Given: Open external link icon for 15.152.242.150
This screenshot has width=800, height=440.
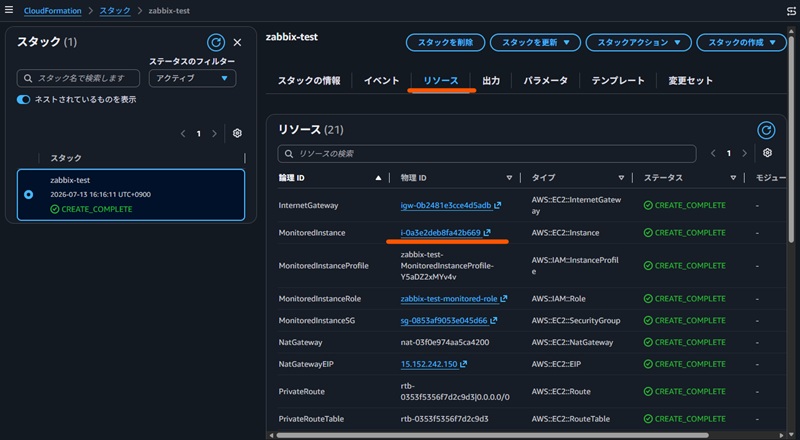Looking at the screenshot, I should pyautogui.click(x=463, y=364).
